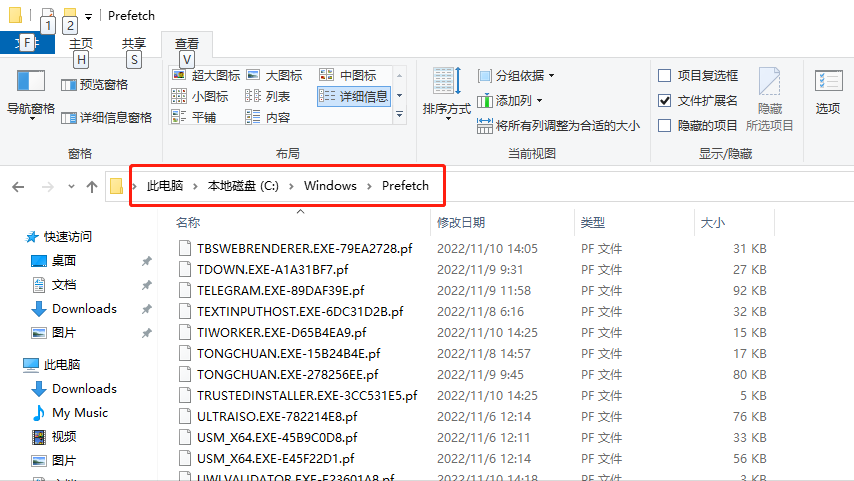The width and height of the screenshot is (854, 481).
Task: Enable the 隐藏的项目 checkbox
Action: (664, 126)
